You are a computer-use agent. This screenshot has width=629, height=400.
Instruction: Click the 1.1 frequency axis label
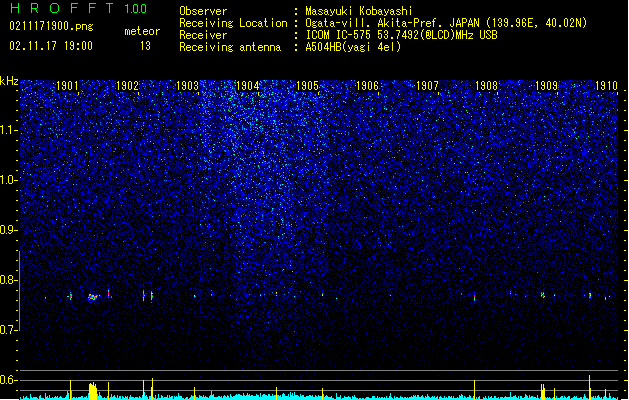8,130
